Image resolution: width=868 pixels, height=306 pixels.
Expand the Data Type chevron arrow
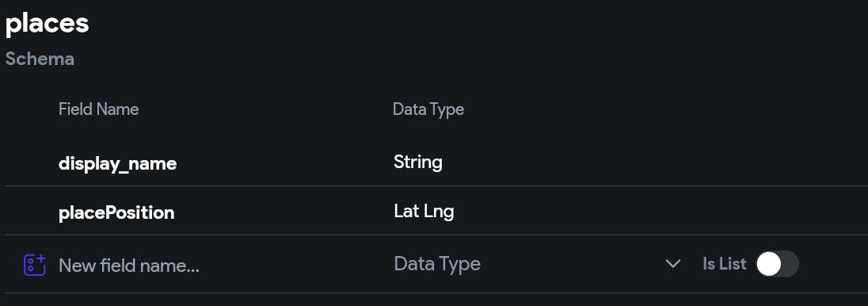[672, 264]
